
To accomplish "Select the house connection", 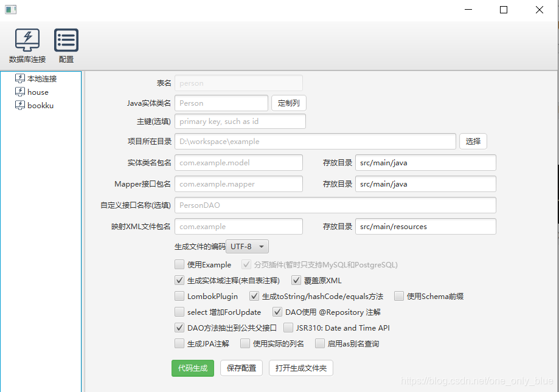I will (x=38, y=92).
